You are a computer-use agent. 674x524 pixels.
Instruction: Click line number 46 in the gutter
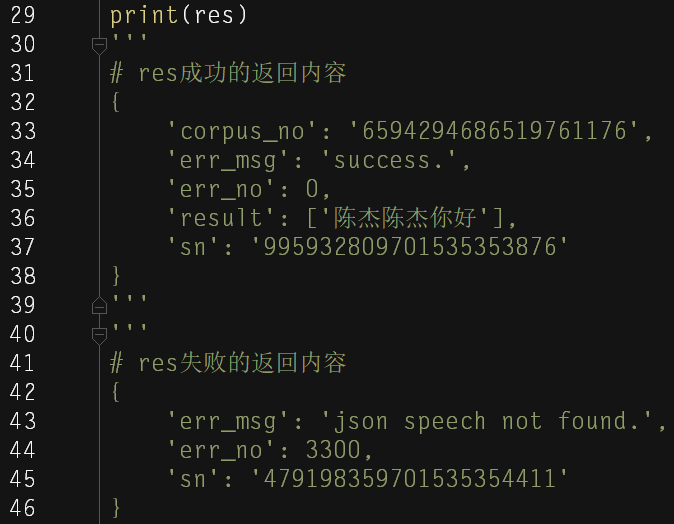22,508
